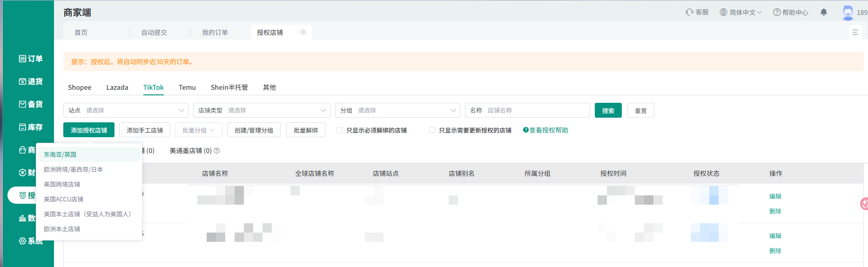The width and height of the screenshot is (868, 267).
Task: Check 只显示需要更新授权的店铺 checkbox
Action: (432, 130)
